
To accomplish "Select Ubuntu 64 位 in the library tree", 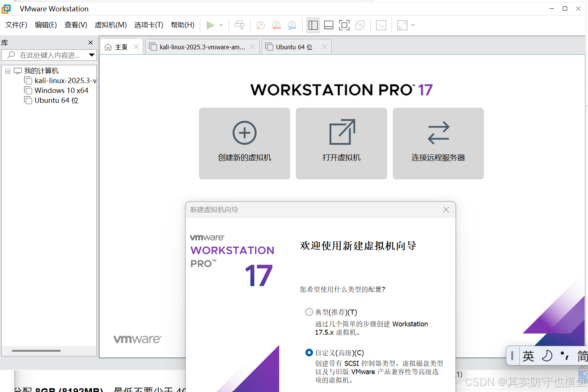I will point(57,100).
